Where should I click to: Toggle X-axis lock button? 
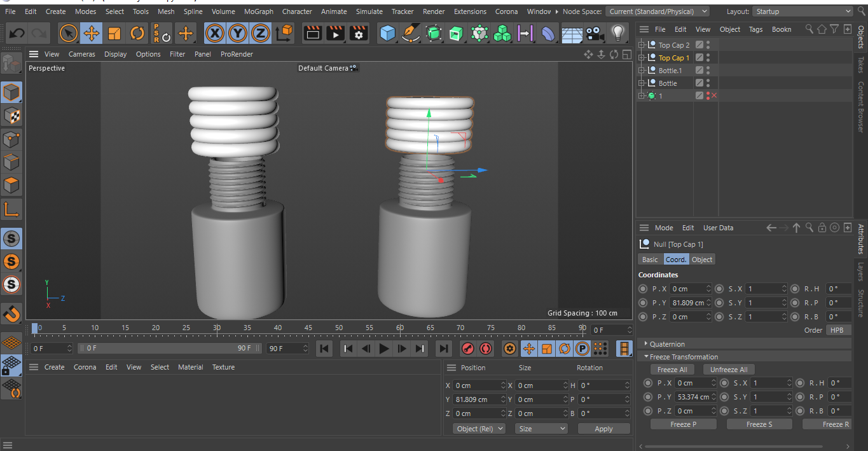[216, 33]
